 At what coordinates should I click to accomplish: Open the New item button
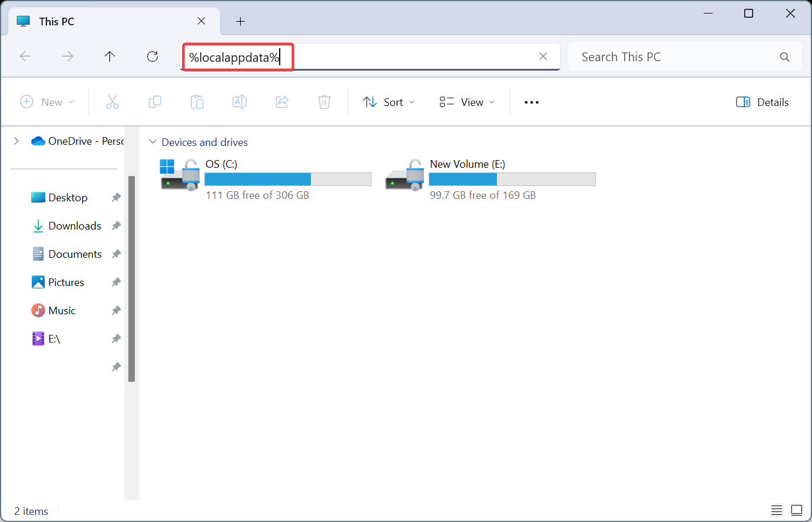coord(47,102)
